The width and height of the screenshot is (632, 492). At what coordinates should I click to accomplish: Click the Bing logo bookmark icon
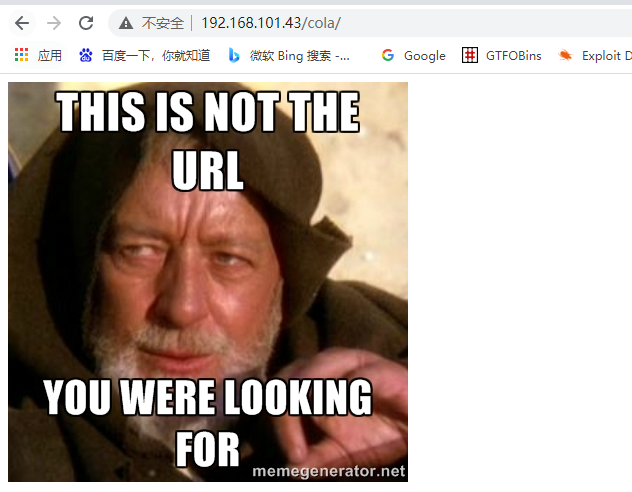coord(234,55)
